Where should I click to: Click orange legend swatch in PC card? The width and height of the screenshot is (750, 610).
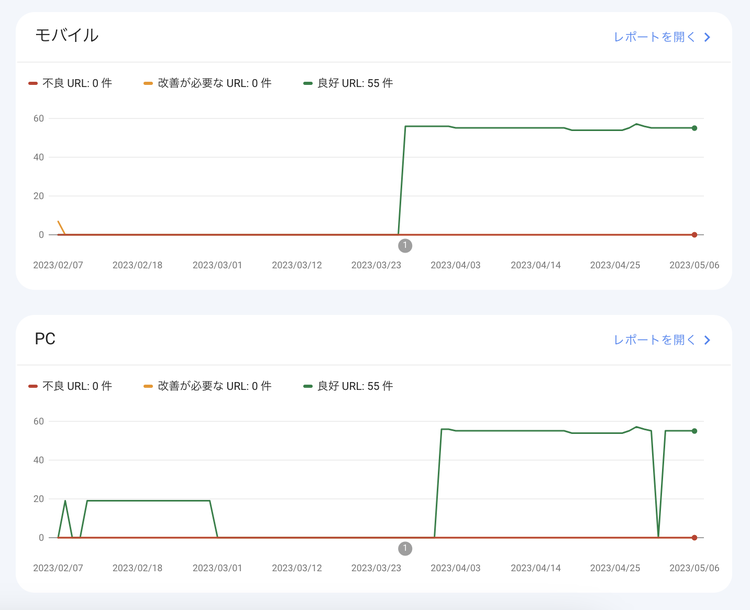point(148,386)
